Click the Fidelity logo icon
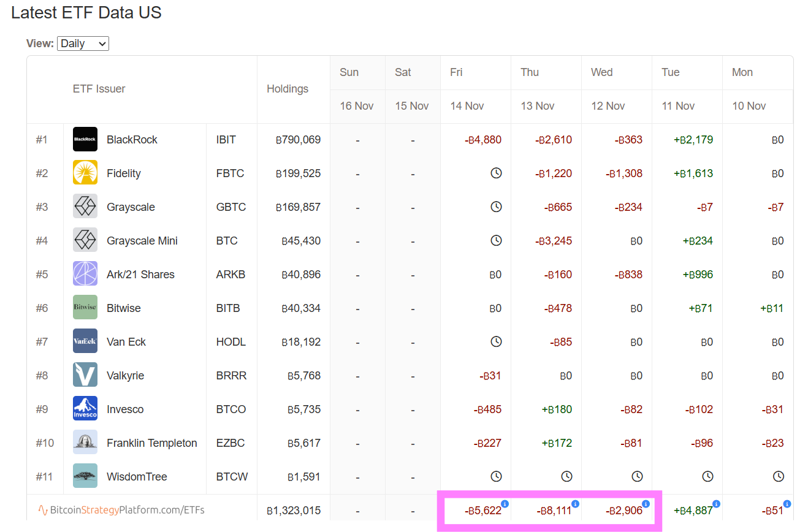 click(85, 173)
